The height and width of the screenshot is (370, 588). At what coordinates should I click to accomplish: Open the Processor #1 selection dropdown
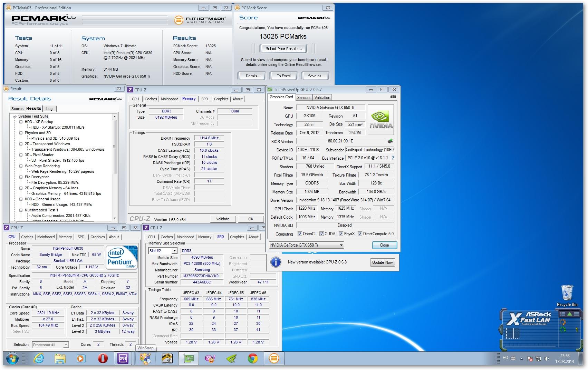coord(50,344)
